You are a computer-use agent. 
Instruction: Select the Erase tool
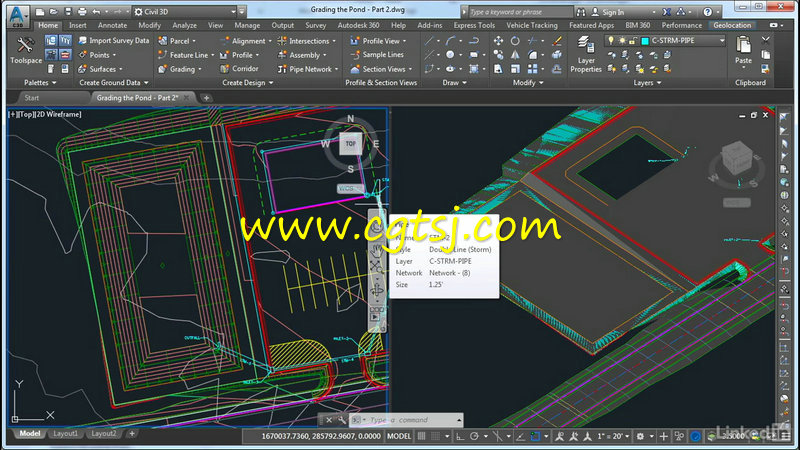[x=557, y=41]
